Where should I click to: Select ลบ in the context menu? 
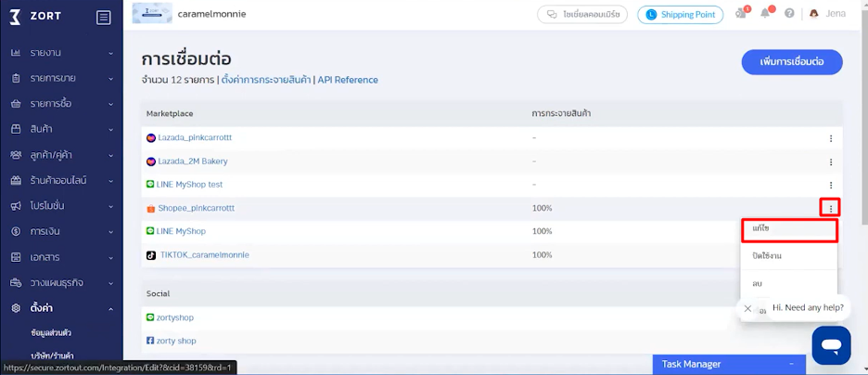[x=788, y=283]
